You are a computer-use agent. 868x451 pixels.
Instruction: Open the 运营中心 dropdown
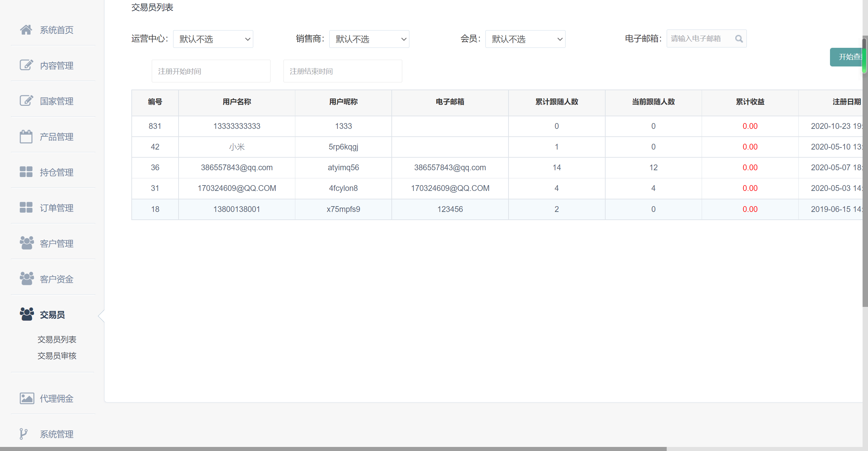213,39
